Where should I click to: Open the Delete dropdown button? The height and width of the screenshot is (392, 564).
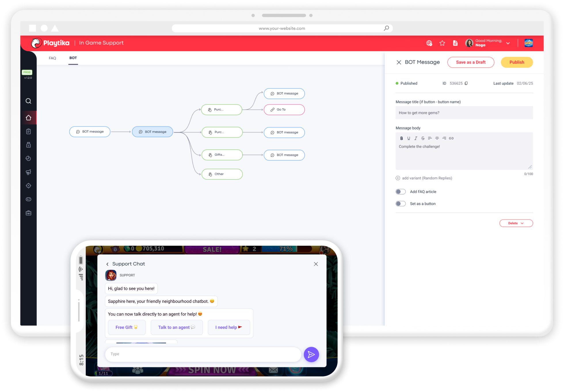[516, 223]
